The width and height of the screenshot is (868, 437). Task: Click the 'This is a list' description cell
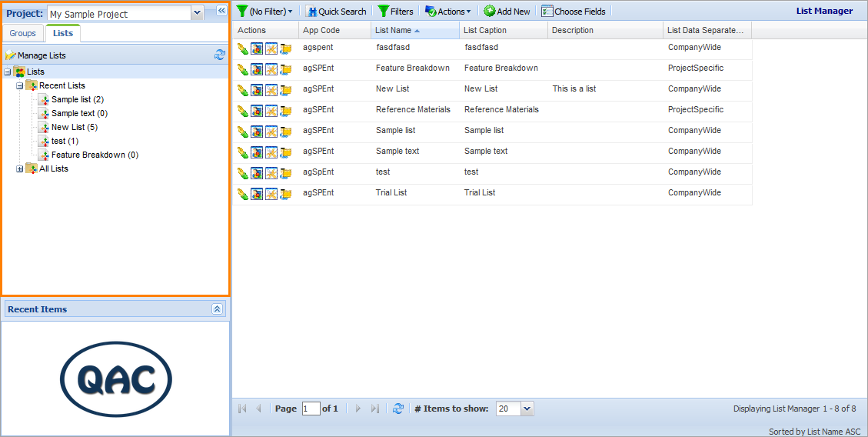click(x=574, y=88)
